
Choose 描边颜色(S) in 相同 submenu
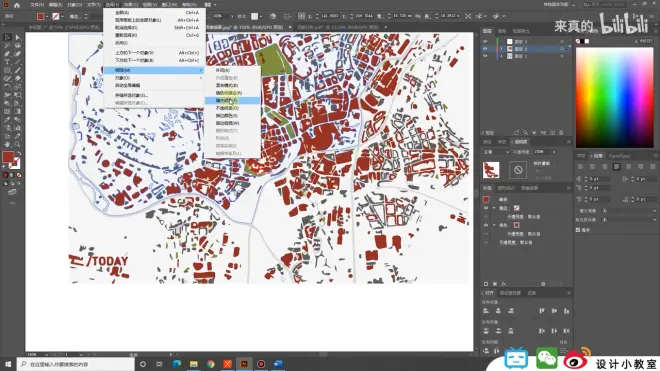coord(232,115)
